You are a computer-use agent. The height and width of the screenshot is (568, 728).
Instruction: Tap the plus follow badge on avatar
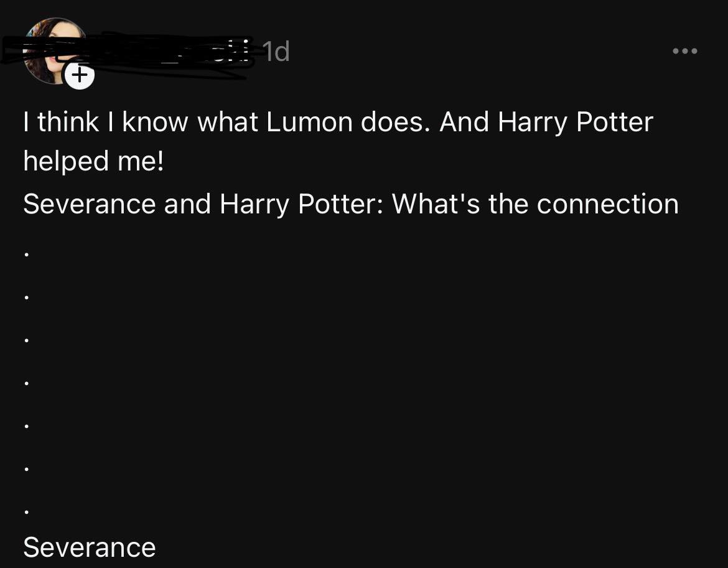80,76
